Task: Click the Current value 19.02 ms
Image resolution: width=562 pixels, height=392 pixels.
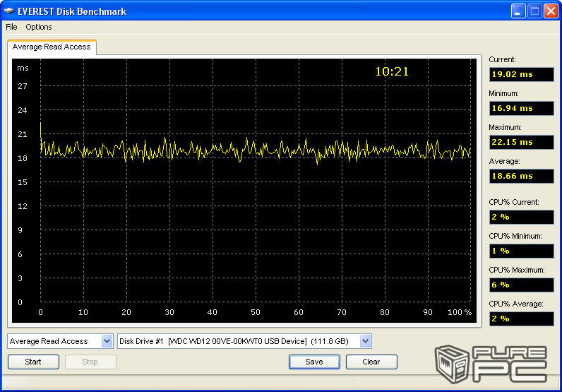Action: 522,74
